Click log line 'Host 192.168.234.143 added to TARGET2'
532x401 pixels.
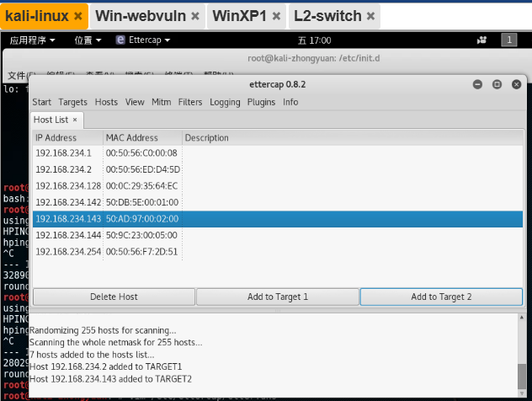point(110,379)
